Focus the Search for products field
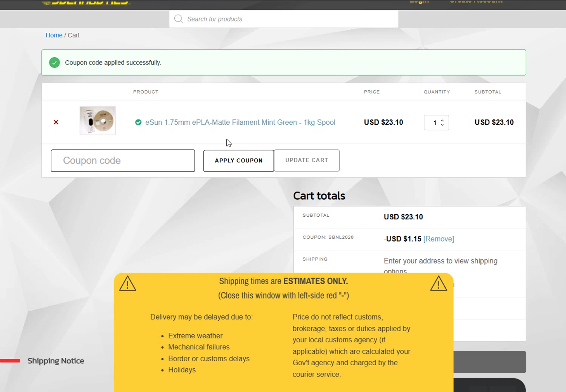This screenshot has width=566, height=392. [284, 19]
